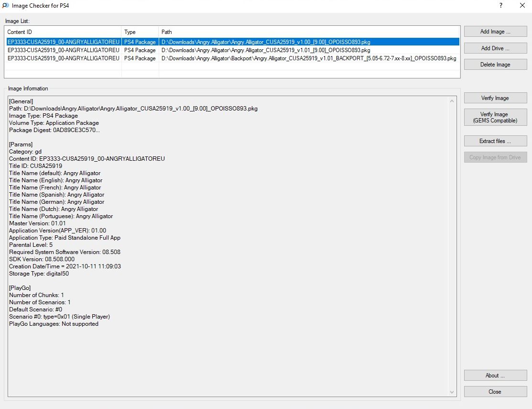Delete the selected image from list

click(495, 65)
